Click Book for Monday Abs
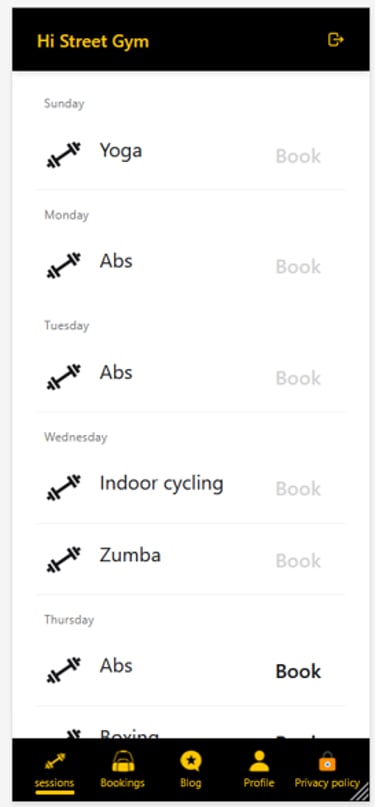This screenshot has height=807, width=375. click(298, 267)
